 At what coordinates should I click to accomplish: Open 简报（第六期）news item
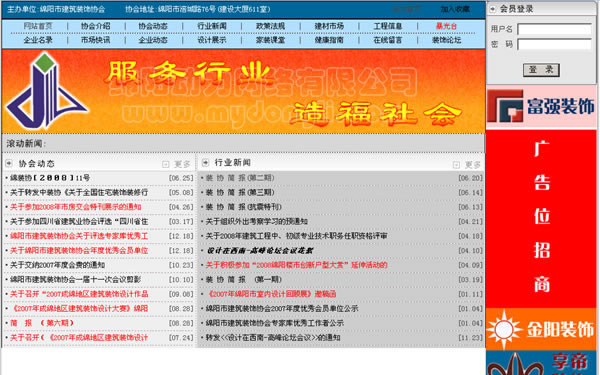click(x=42, y=323)
